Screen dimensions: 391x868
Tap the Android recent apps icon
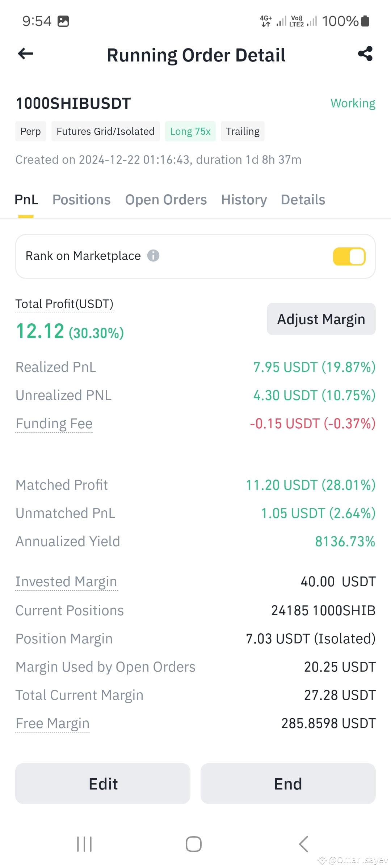84,844
